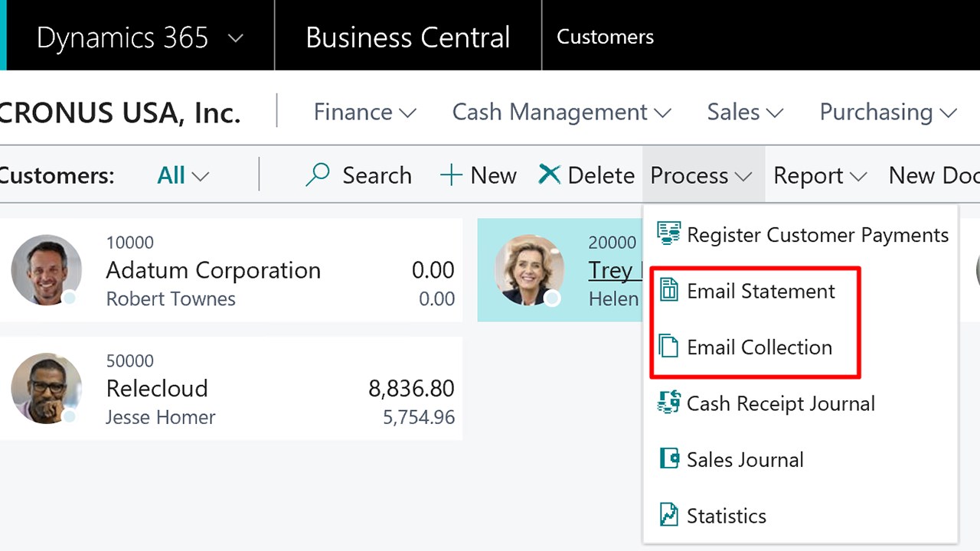
Task: Click the Sales Journal icon
Action: (668, 459)
